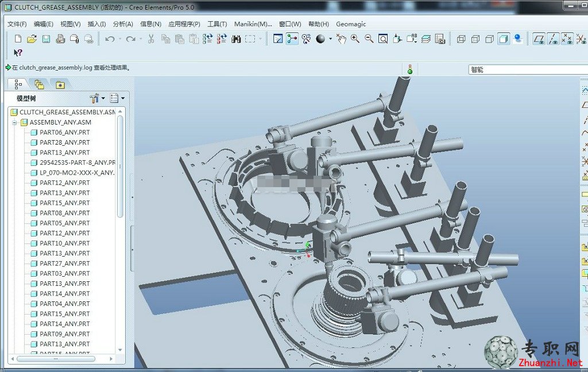Open the appearance gallery sphere icon

(320, 38)
